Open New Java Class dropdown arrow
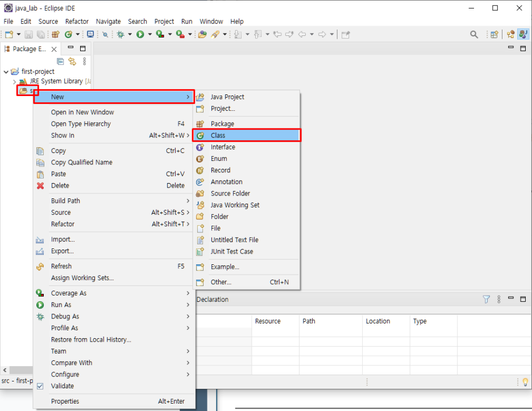Screen dimensions: 532x411 (78, 34)
